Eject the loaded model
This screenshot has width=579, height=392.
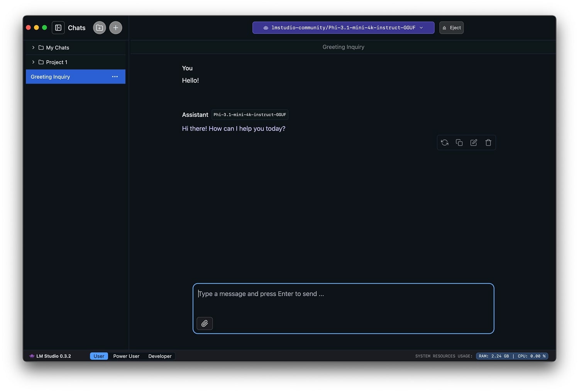coord(451,27)
